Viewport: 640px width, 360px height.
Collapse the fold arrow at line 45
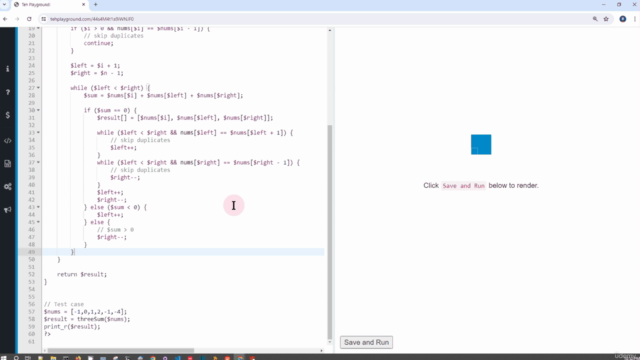(38, 222)
